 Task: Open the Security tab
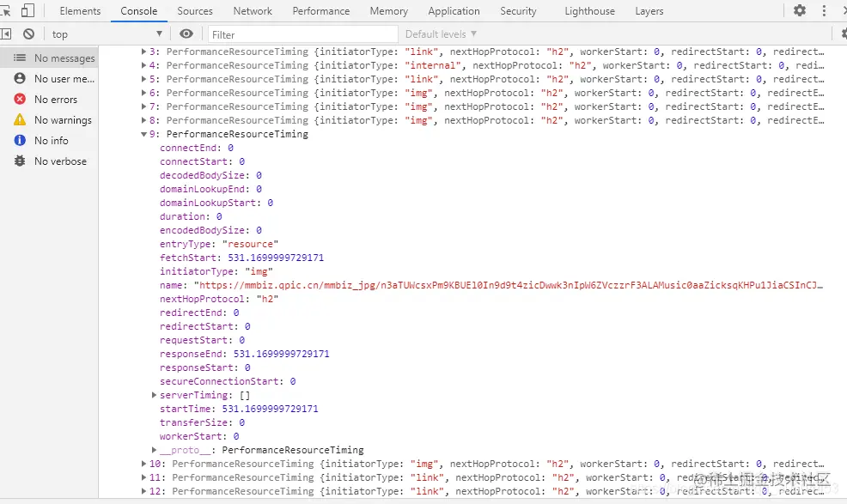pos(518,11)
